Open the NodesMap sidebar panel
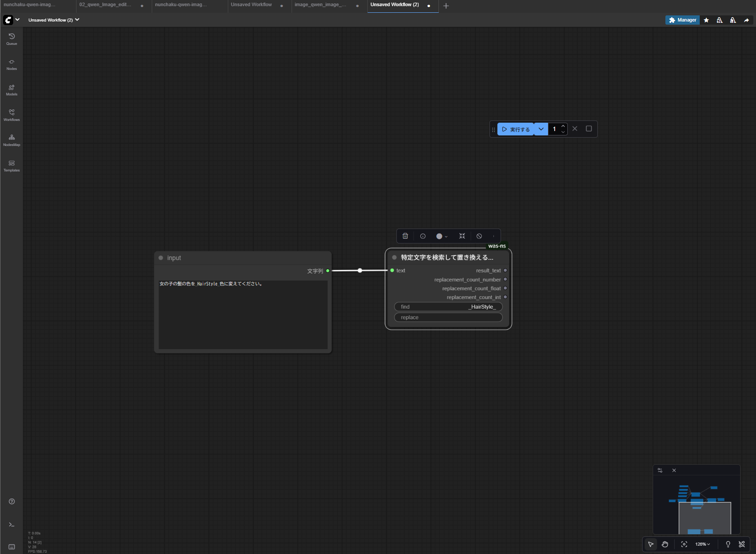The width and height of the screenshot is (756, 554). pyautogui.click(x=11, y=140)
